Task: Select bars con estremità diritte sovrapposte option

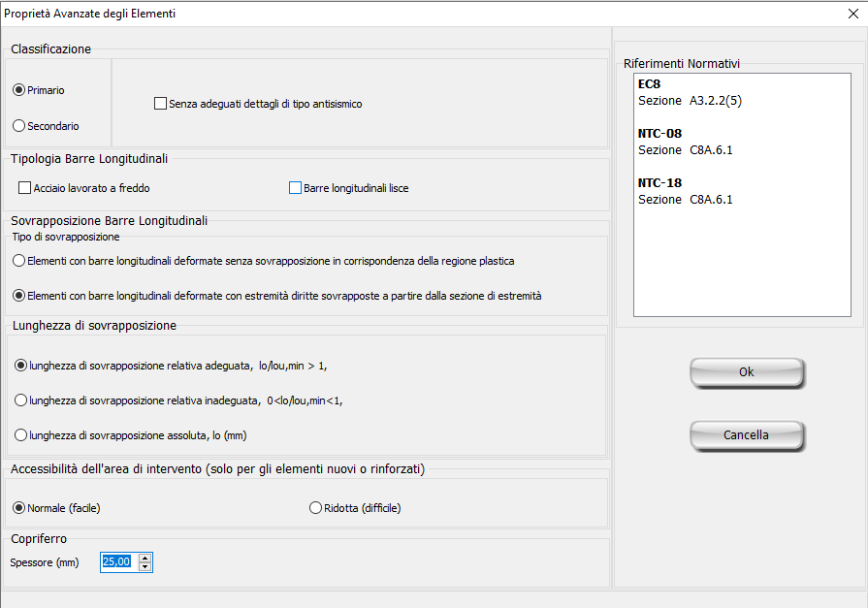Action: [18, 295]
